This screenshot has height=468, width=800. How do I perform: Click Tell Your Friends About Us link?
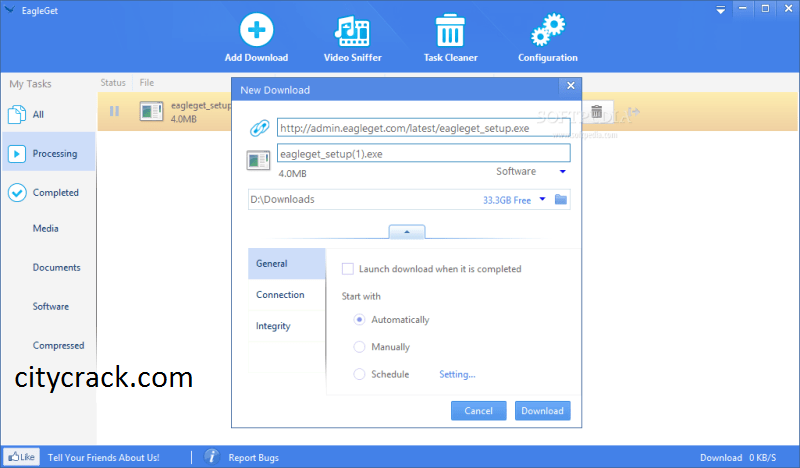click(x=104, y=457)
